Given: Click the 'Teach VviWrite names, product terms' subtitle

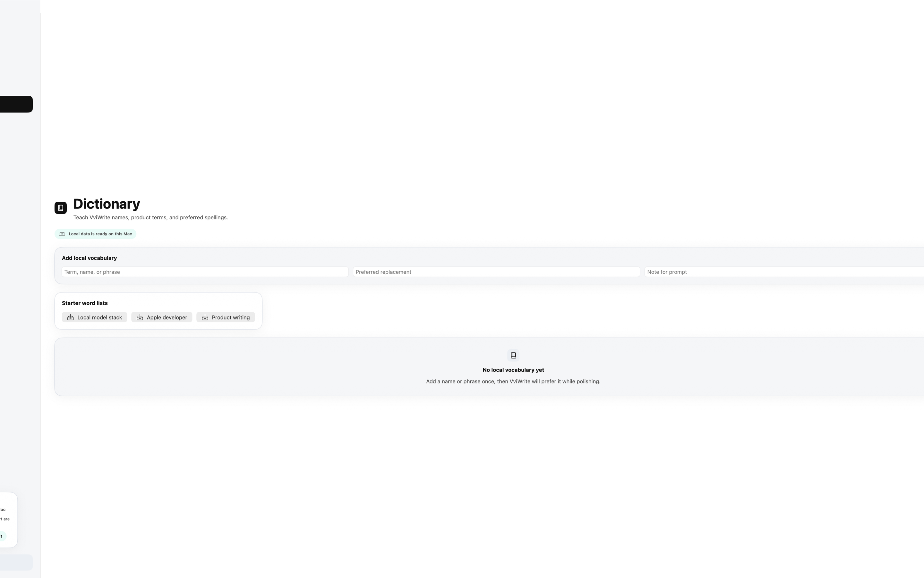Looking at the screenshot, I should [x=150, y=217].
